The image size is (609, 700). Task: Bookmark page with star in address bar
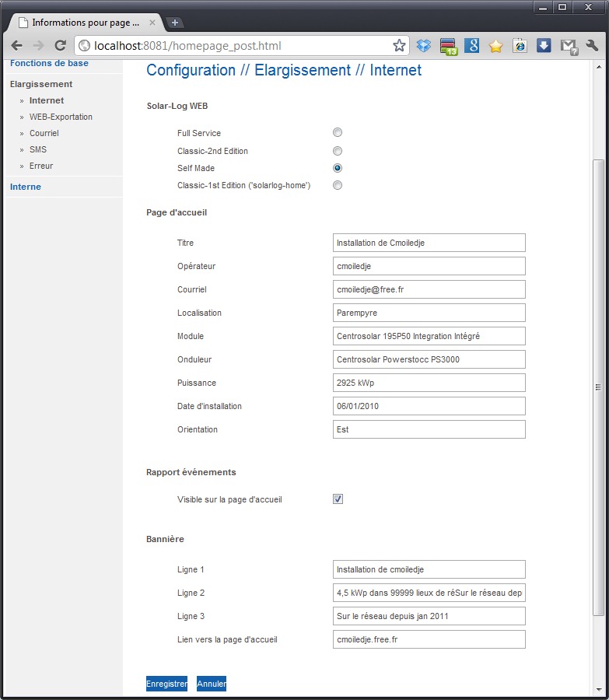click(x=399, y=46)
